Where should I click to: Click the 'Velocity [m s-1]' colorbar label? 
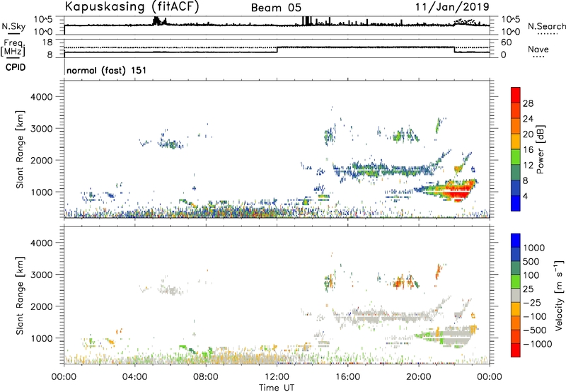click(x=559, y=295)
